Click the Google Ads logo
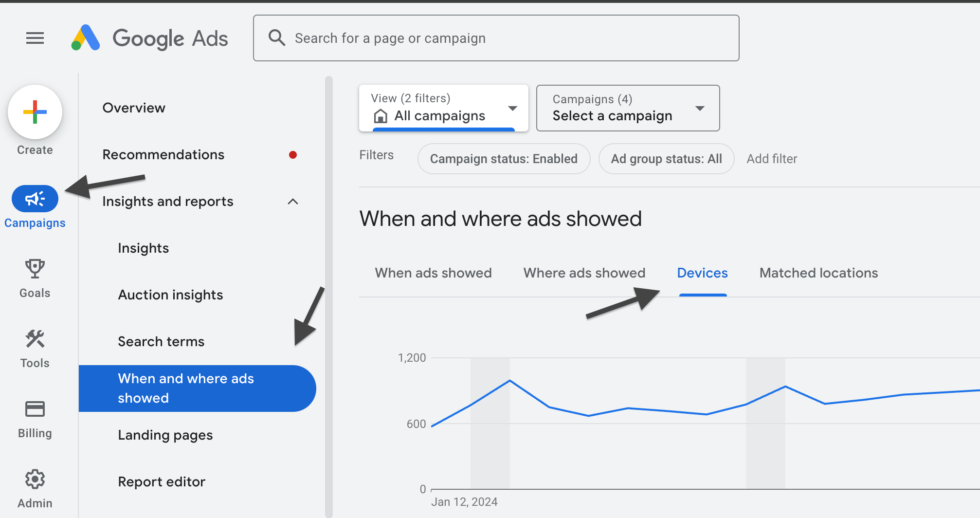The image size is (980, 518). 149,38
